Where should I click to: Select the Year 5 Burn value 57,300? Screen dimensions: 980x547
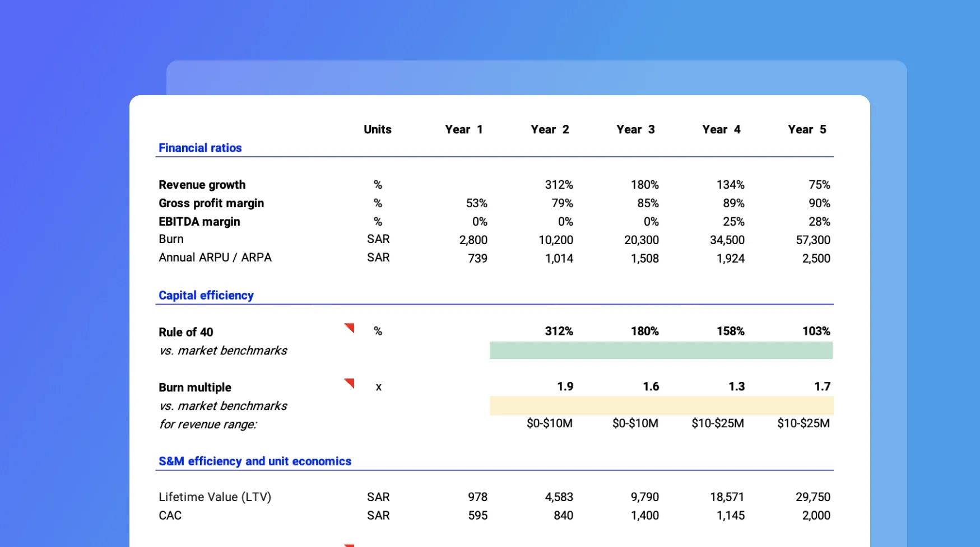[x=812, y=240]
